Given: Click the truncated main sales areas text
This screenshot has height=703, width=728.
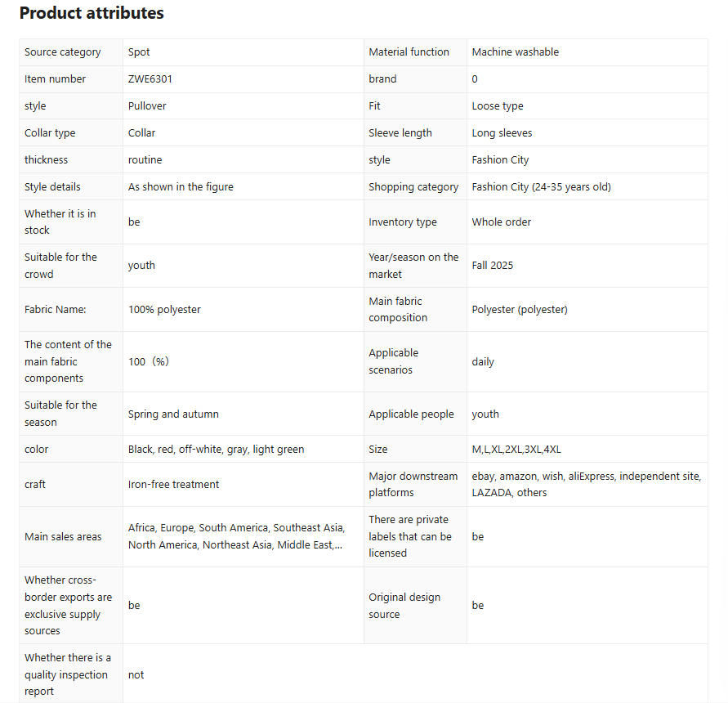Looking at the screenshot, I should tap(235, 537).
